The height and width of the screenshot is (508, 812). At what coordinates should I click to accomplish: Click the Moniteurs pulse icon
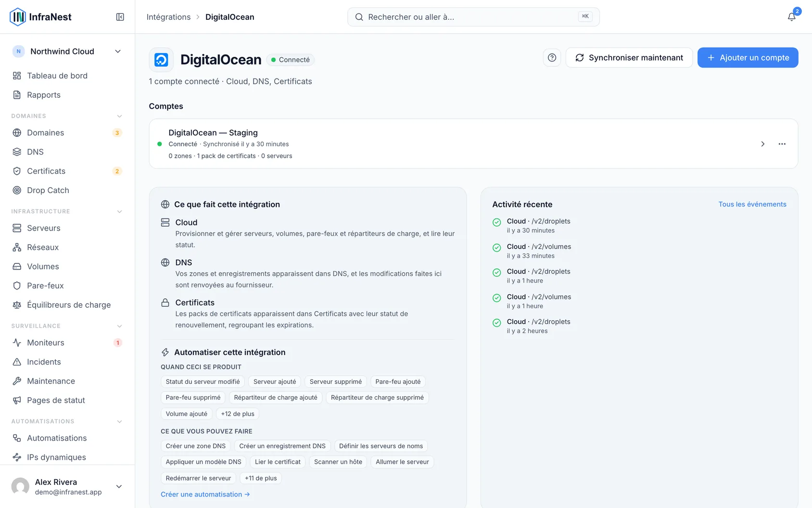[17, 342]
